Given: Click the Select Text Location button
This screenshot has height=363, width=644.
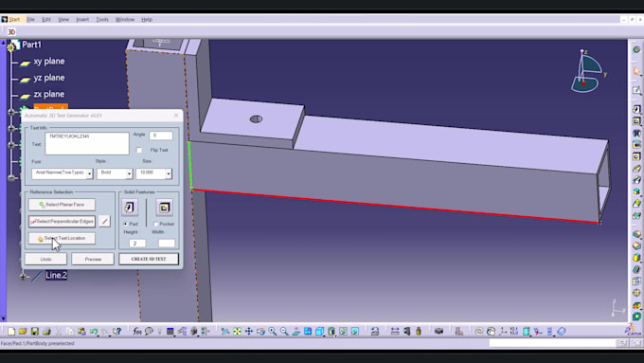Looking at the screenshot, I should tap(62, 238).
